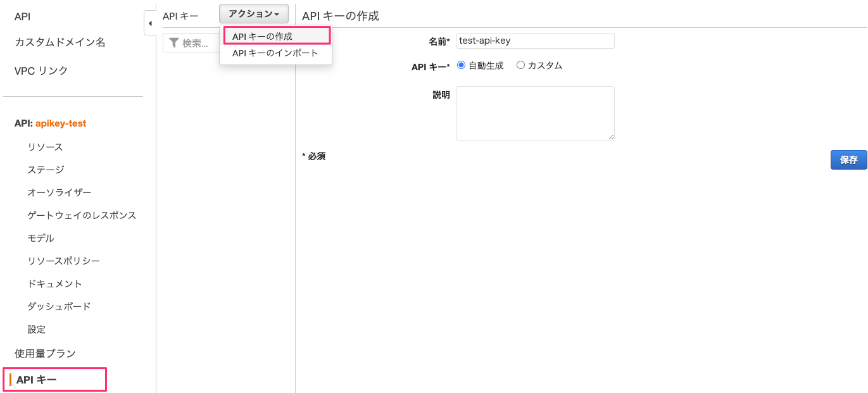This screenshot has height=393, width=868.
Task: Open リソース in the sidebar
Action: (x=45, y=147)
